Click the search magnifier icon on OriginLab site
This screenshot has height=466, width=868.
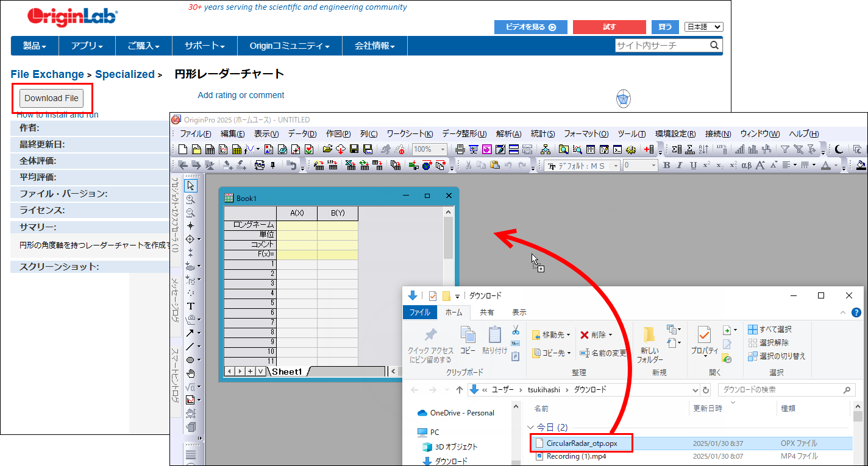point(714,46)
